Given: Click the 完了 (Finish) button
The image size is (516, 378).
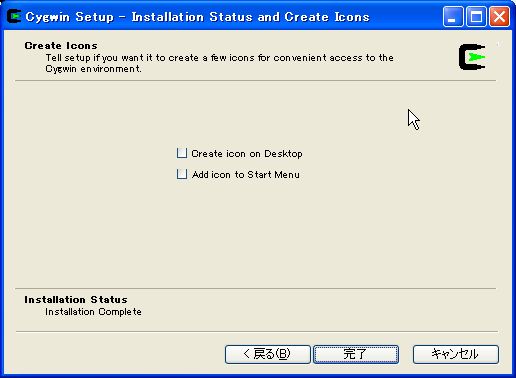Looking at the screenshot, I should point(356,354).
